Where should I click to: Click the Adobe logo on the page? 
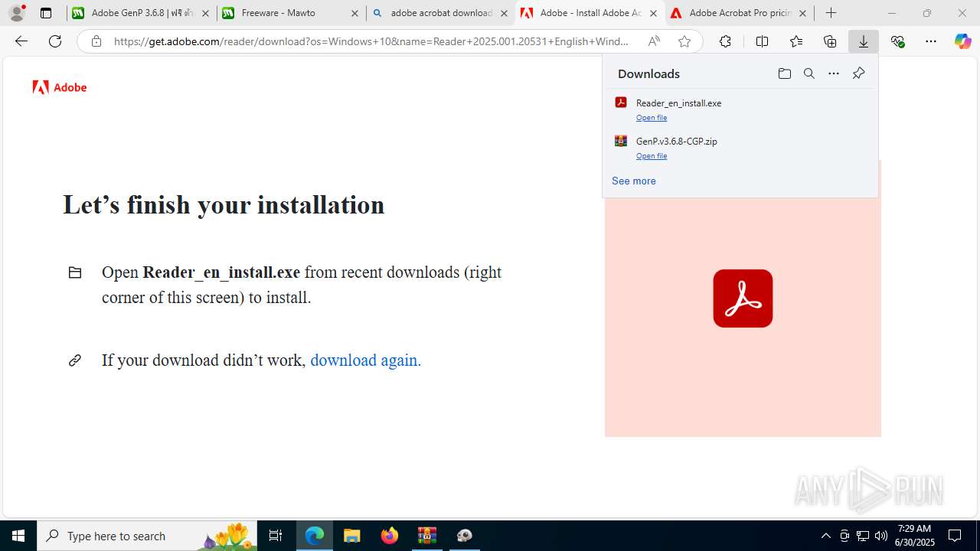pos(60,87)
